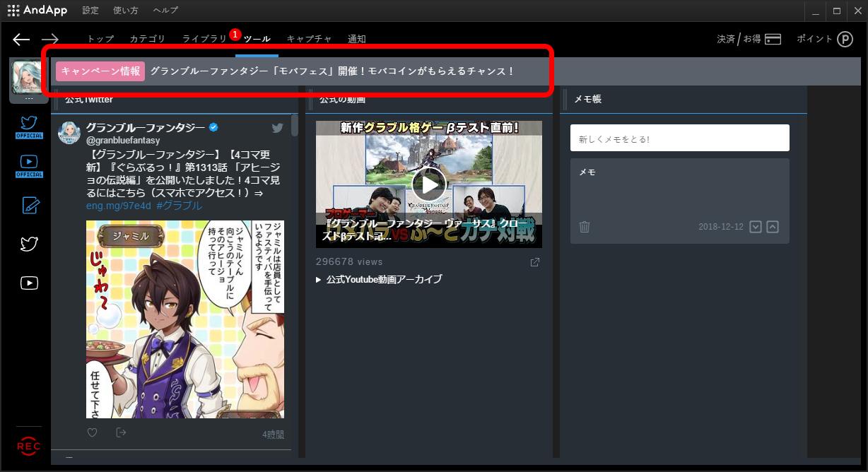Start recording with the REC icon
868x472 pixels.
pyautogui.click(x=28, y=446)
